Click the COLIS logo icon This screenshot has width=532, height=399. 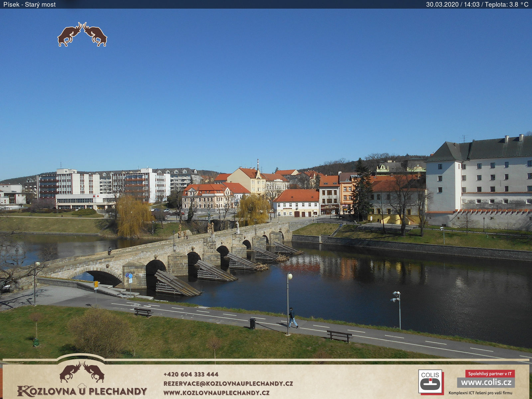[x=430, y=382]
